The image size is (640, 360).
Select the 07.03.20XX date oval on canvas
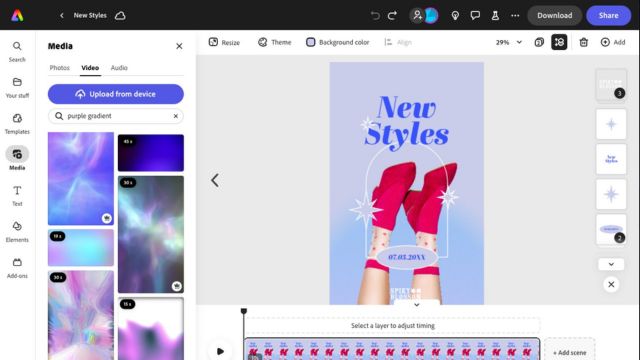407,257
